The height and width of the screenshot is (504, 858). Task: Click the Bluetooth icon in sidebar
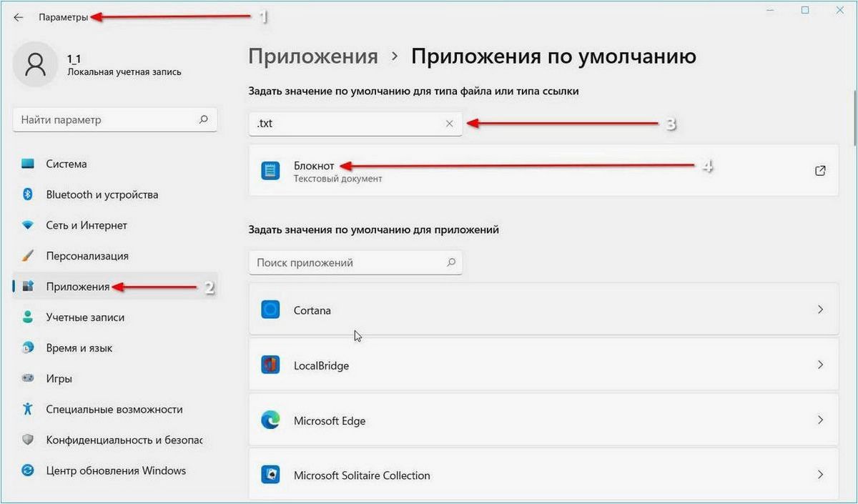click(x=28, y=194)
